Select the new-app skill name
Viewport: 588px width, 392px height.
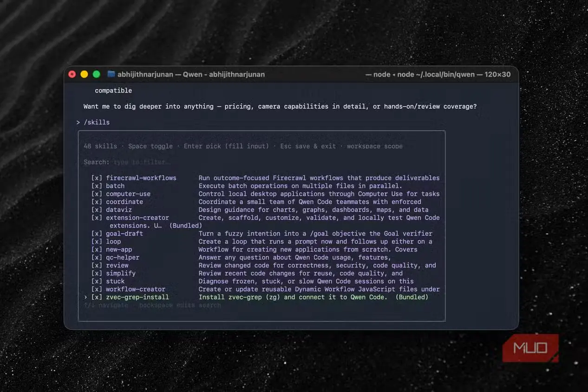(x=119, y=249)
